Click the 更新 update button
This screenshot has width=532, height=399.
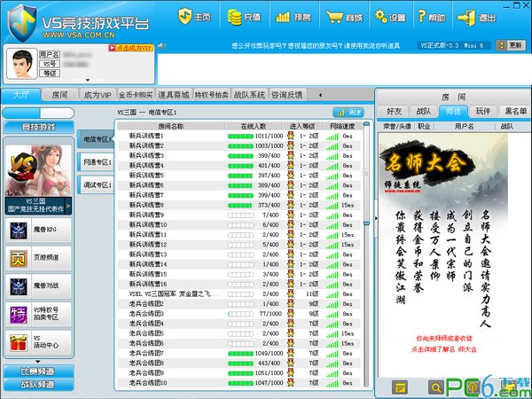tap(512, 44)
